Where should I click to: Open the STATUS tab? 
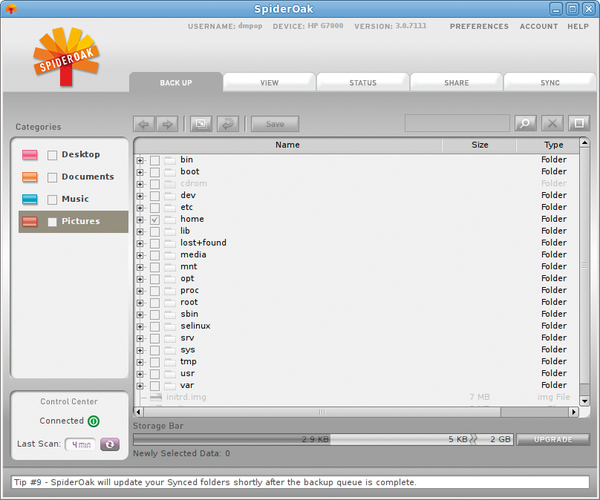[x=363, y=82]
